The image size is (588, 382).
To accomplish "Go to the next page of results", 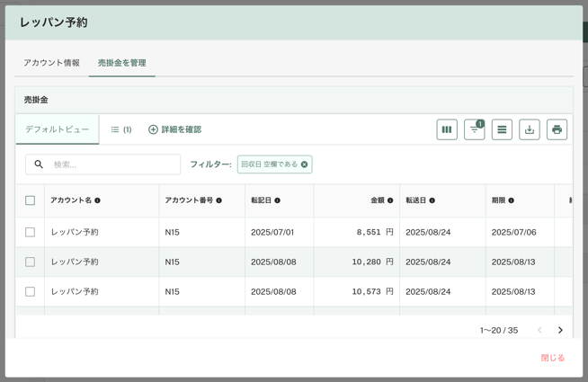I will (x=560, y=330).
